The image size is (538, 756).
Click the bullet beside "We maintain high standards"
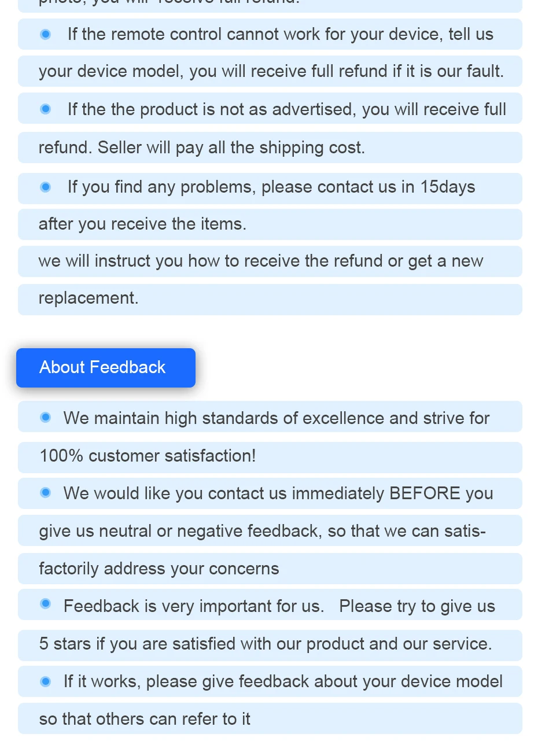tap(46, 418)
